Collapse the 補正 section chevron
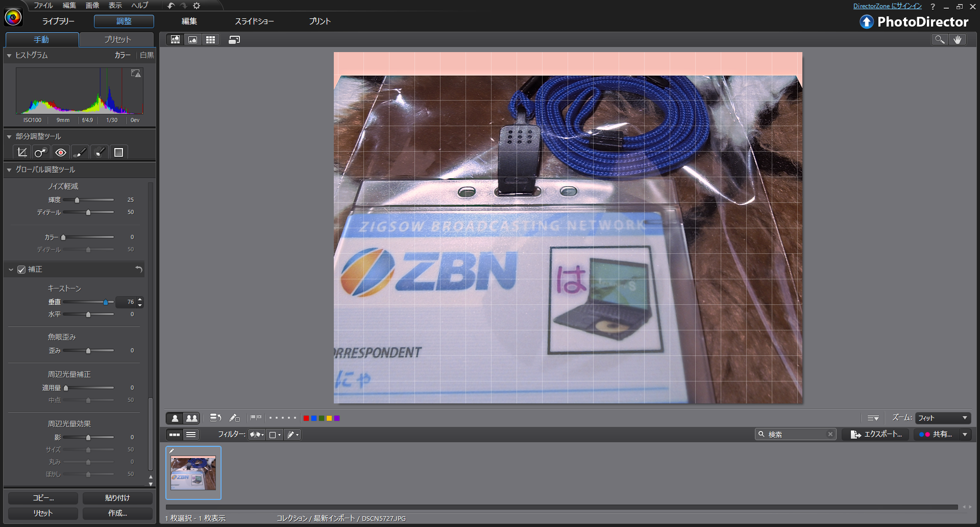 point(11,270)
